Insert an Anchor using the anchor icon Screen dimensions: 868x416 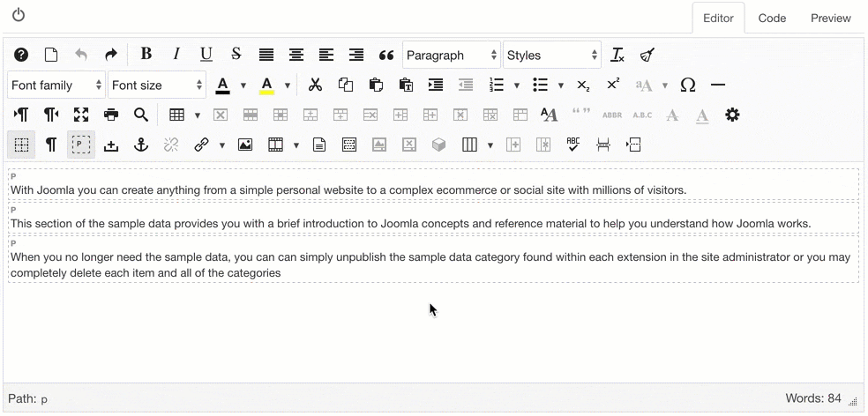coord(141,145)
